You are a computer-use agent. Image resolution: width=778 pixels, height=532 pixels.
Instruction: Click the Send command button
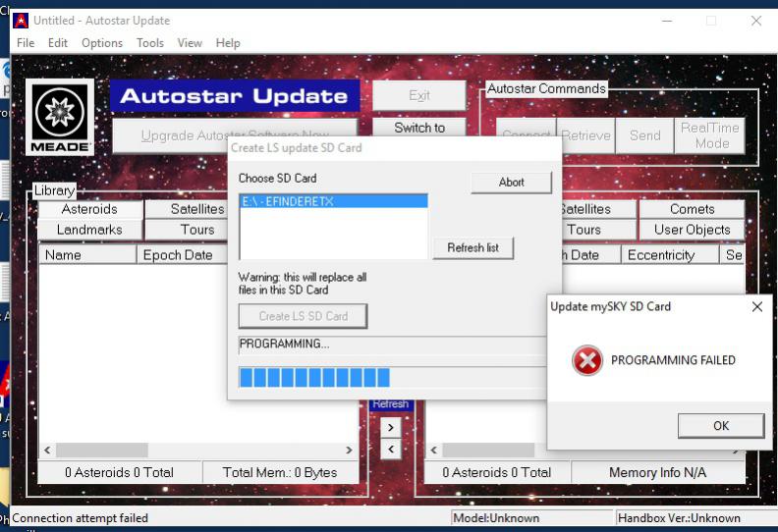coord(644,135)
